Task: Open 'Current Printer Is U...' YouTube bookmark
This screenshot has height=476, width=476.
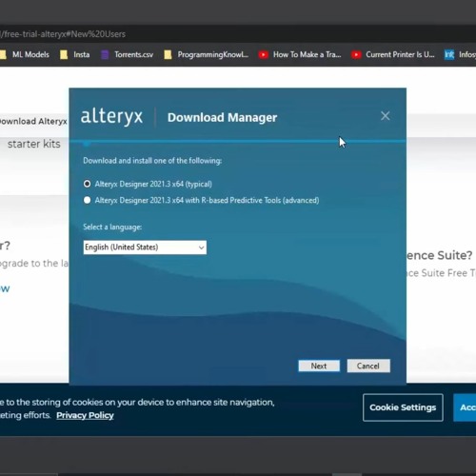Action: 393,54
